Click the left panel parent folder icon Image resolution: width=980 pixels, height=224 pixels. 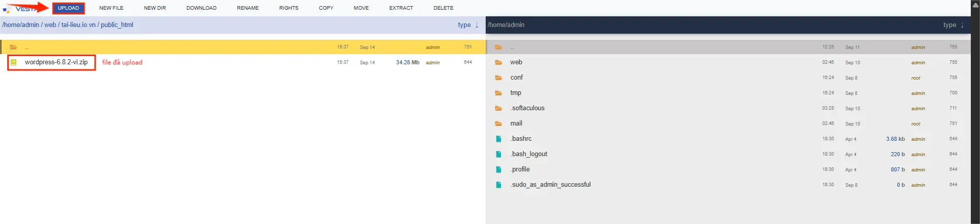tap(13, 47)
